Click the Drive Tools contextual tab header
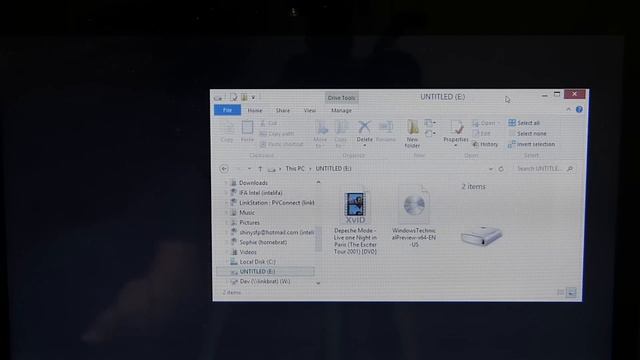 (x=342, y=98)
